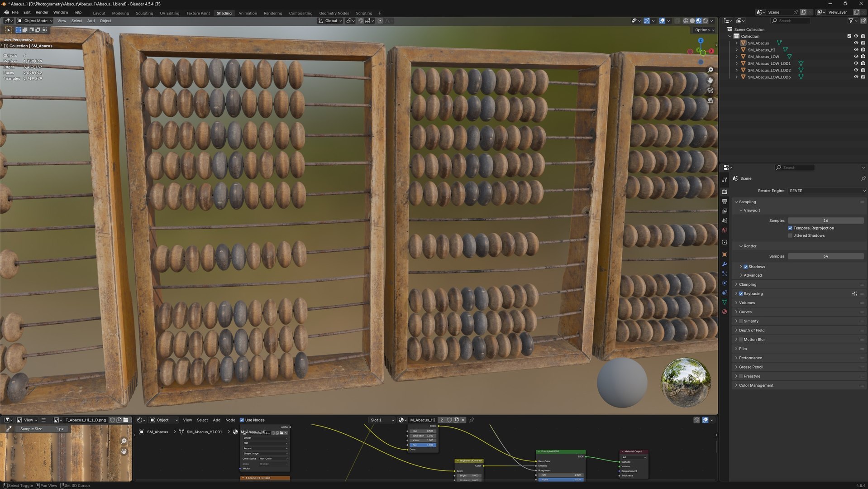Screen dimensions: 868x489
Task: Disable SM_Abacus_LOW_LOD3 in renders camera icon
Action: pos(863,77)
